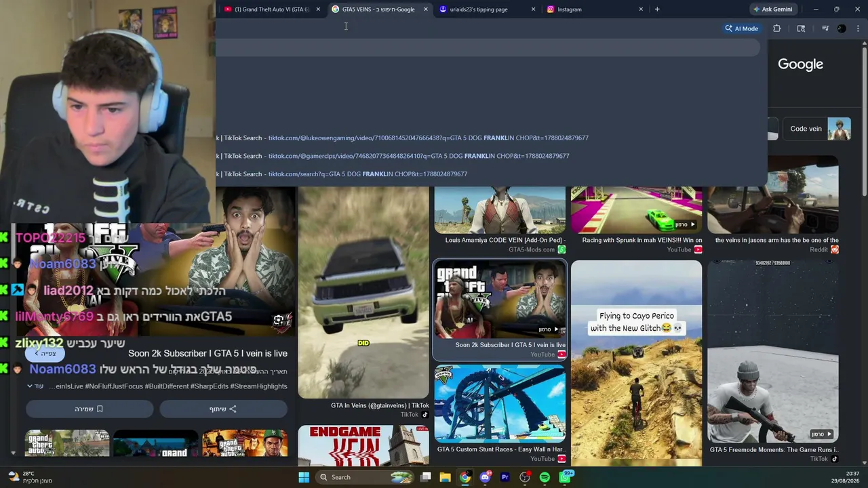The height and width of the screenshot is (488, 868).
Task: Open a new browser tab
Action: (x=657, y=9)
